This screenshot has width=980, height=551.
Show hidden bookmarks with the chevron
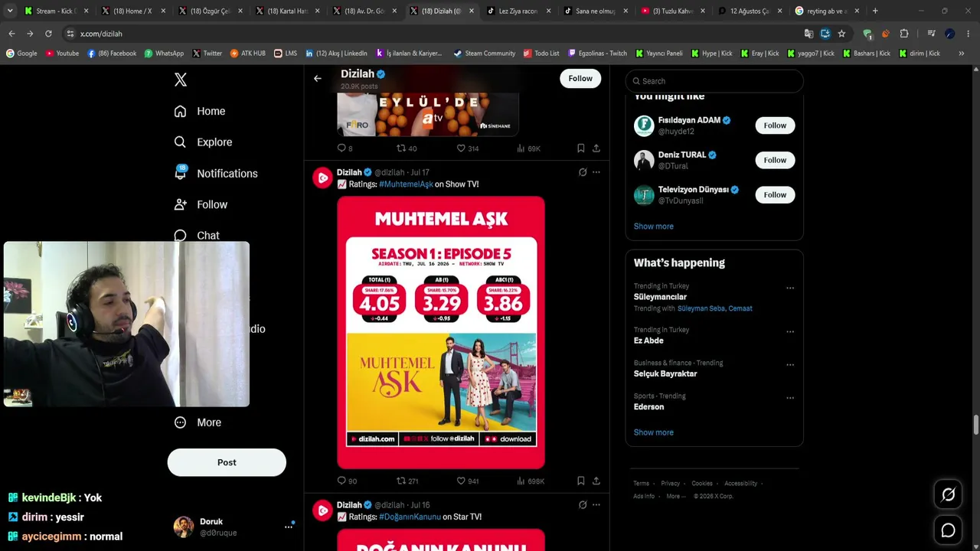(x=962, y=54)
